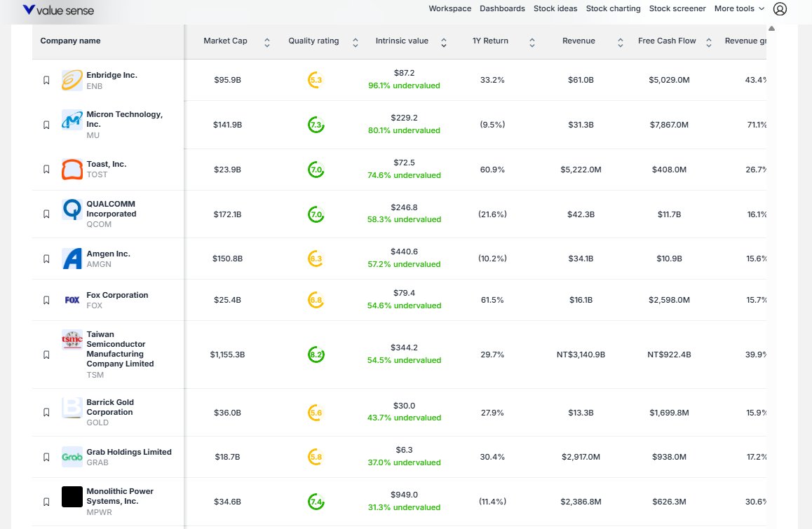Viewport: 812px width, 529px height.
Task: Click the Toast company logo
Action: pos(72,170)
